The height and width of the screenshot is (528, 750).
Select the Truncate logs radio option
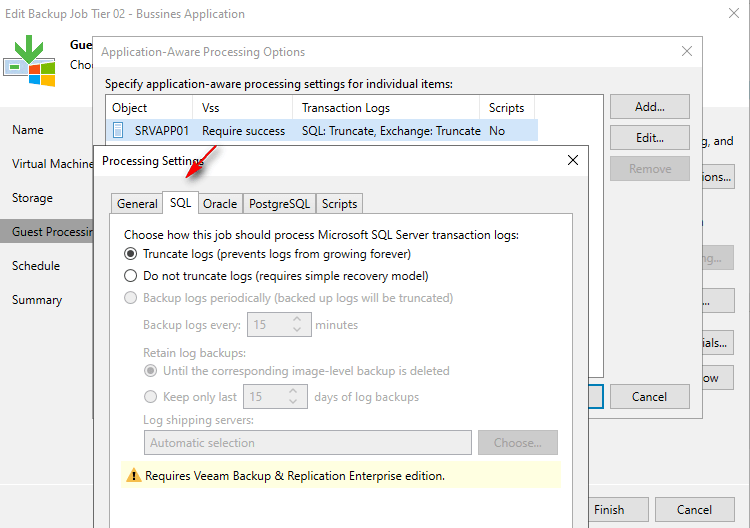pos(131,255)
